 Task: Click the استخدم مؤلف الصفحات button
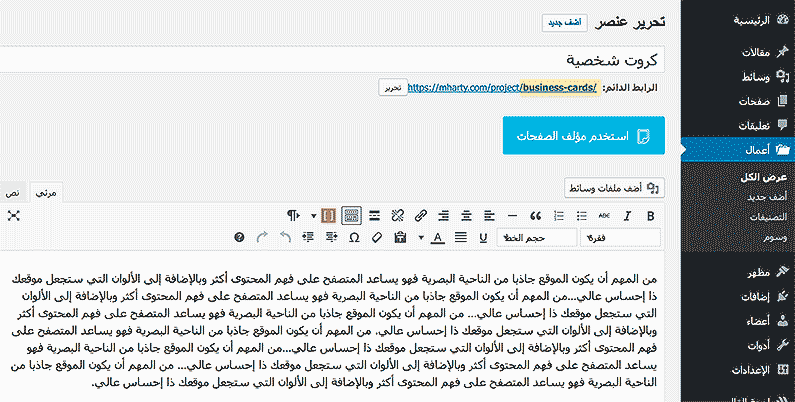point(583,136)
